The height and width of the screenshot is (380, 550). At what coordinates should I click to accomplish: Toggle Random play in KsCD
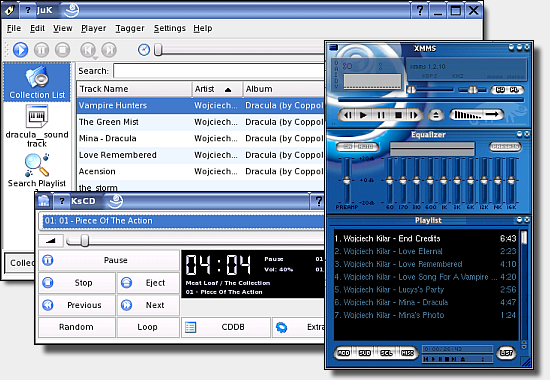(x=77, y=327)
